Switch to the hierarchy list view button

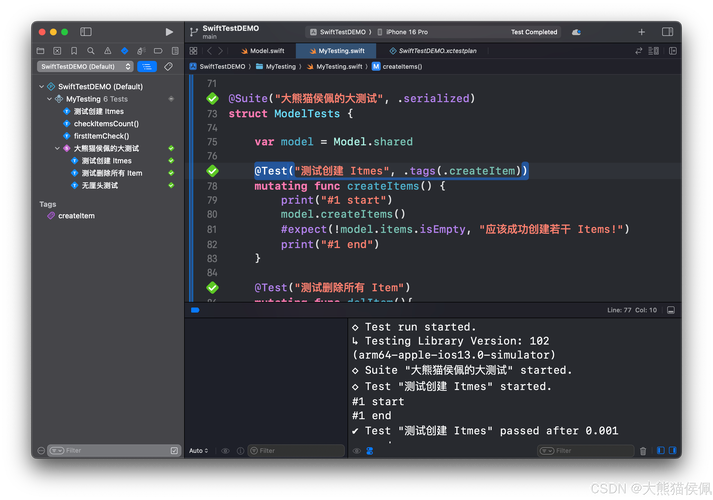click(147, 67)
